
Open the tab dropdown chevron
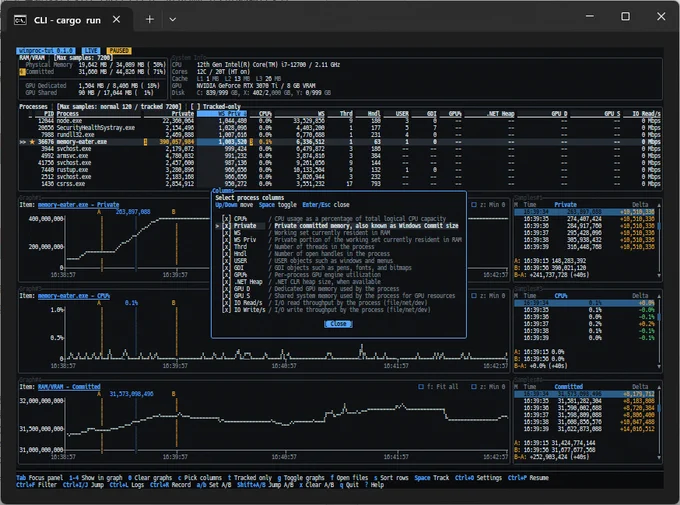pyautogui.click(x=173, y=20)
